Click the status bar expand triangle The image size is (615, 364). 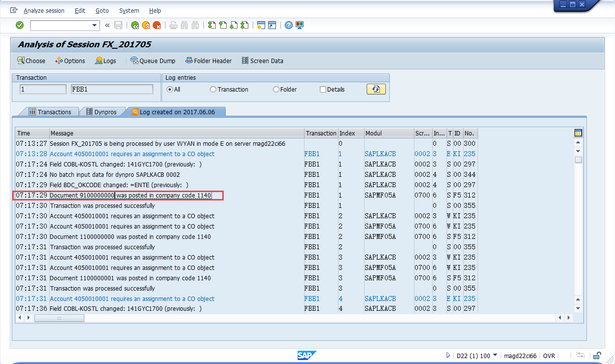(448, 355)
